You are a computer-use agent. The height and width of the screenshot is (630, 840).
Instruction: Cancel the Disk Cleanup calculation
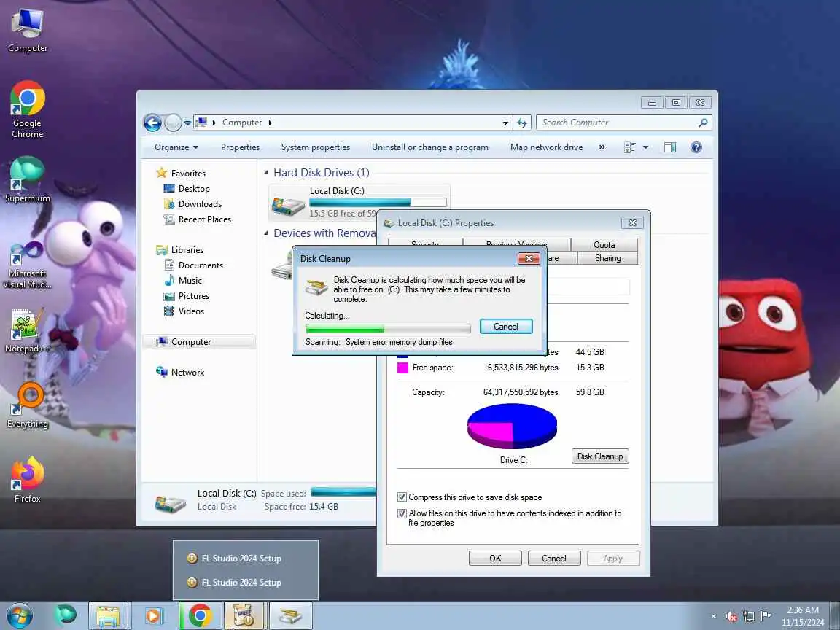coord(506,326)
